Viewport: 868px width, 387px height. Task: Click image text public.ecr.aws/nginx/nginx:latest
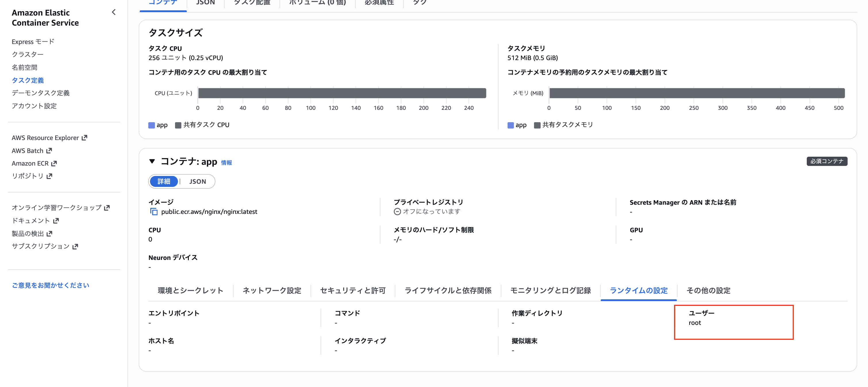[209, 212]
